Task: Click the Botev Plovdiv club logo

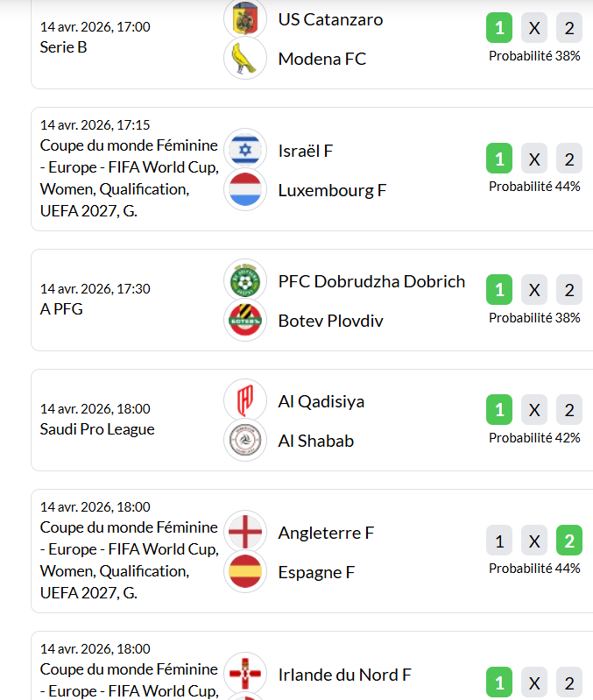Action: [x=245, y=321]
